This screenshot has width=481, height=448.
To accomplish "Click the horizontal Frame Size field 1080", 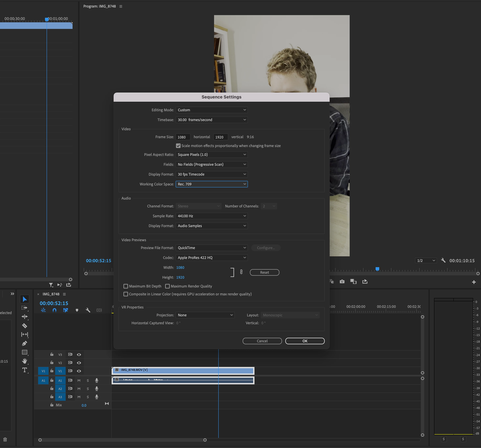I will pos(183,137).
